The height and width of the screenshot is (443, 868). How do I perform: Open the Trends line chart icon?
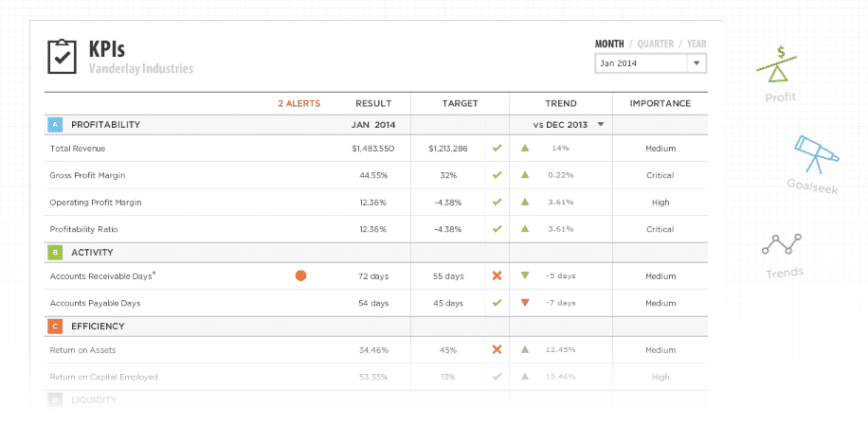783,245
